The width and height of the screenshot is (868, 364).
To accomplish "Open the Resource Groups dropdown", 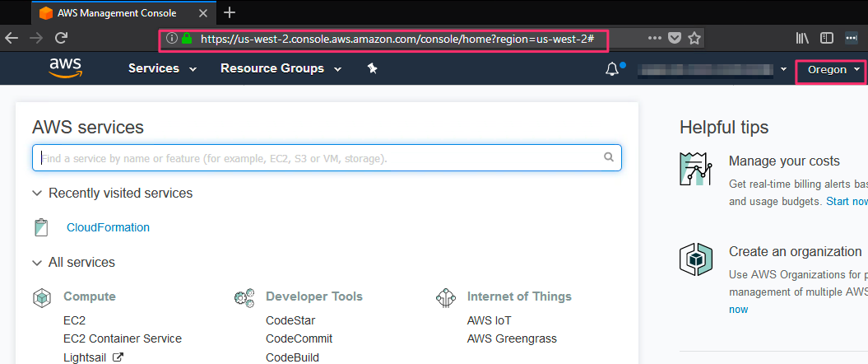I will [x=281, y=68].
